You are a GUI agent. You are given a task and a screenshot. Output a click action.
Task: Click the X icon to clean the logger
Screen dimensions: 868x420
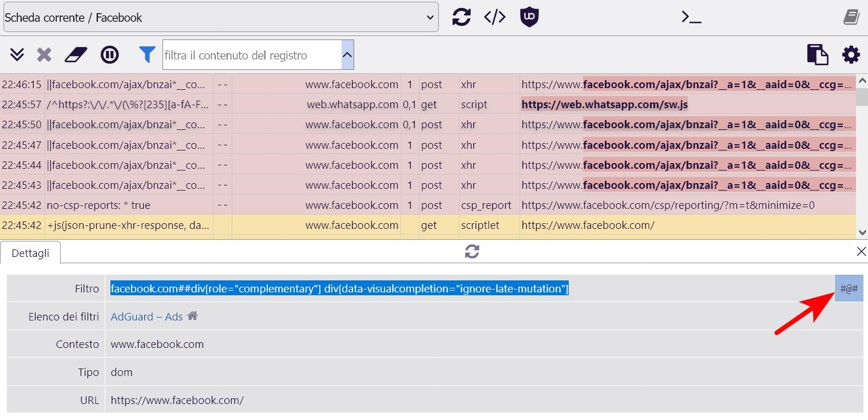point(44,55)
